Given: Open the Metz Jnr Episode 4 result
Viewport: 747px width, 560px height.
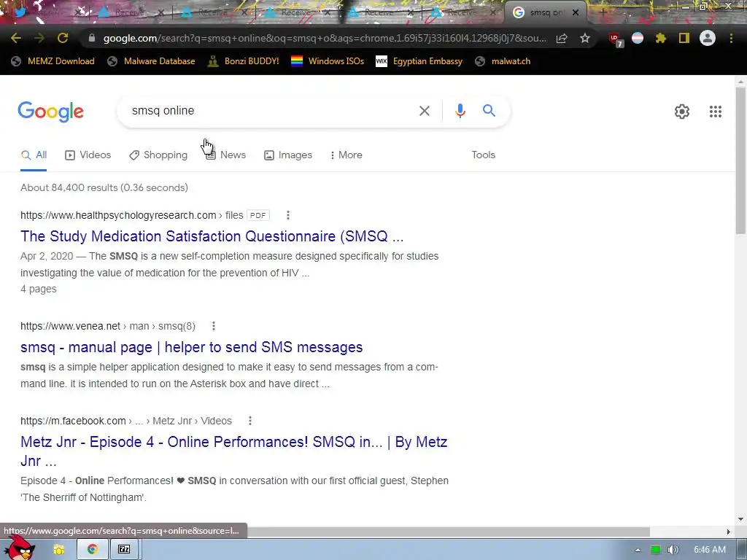Looking at the screenshot, I should pyautogui.click(x=234, y=451).
